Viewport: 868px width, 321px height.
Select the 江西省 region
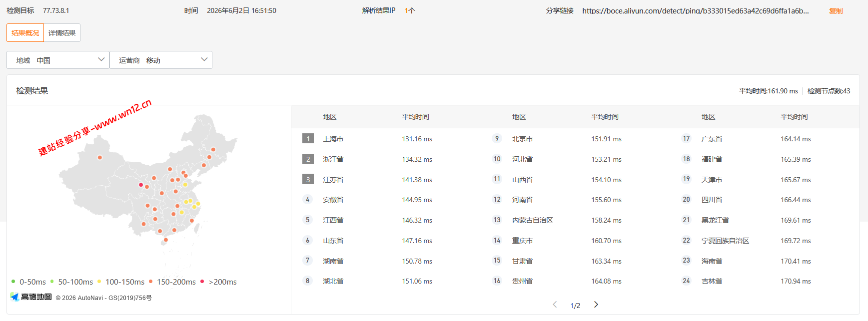click(x=333, y=220)
